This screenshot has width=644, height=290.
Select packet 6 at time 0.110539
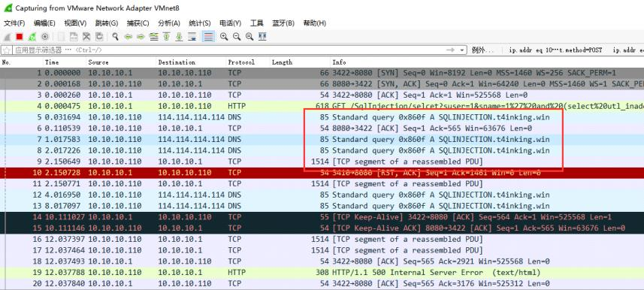point(322,128)
